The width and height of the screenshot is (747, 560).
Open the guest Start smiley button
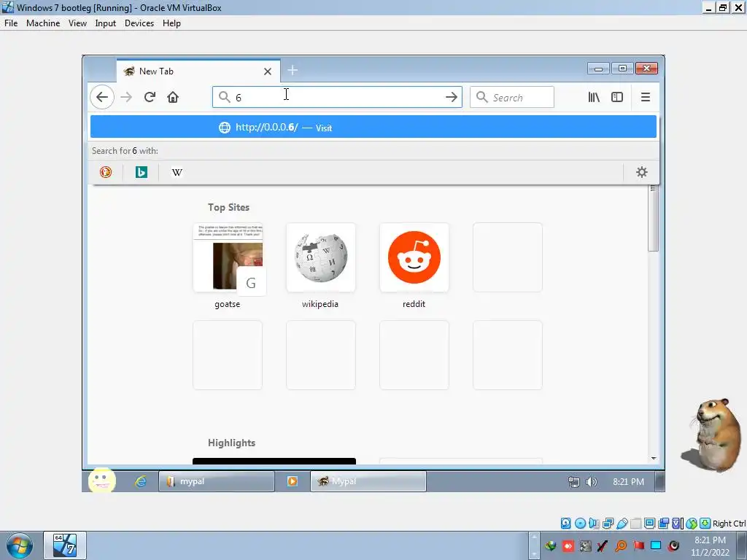(x=102, y=481)
